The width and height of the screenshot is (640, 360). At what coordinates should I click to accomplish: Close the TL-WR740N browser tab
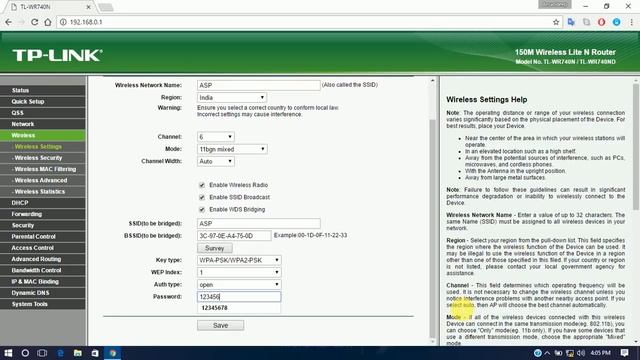(89, 7)
